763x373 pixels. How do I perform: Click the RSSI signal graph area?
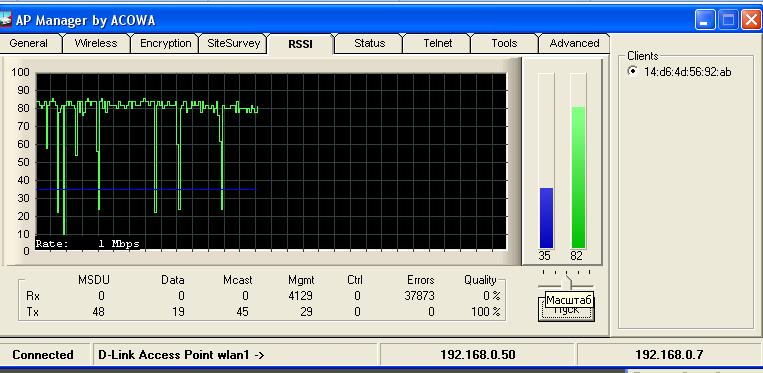click(x=271, y=161)
